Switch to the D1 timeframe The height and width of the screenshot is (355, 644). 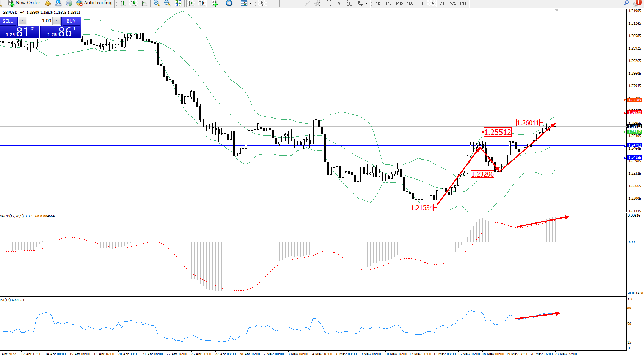coord(442,3)
